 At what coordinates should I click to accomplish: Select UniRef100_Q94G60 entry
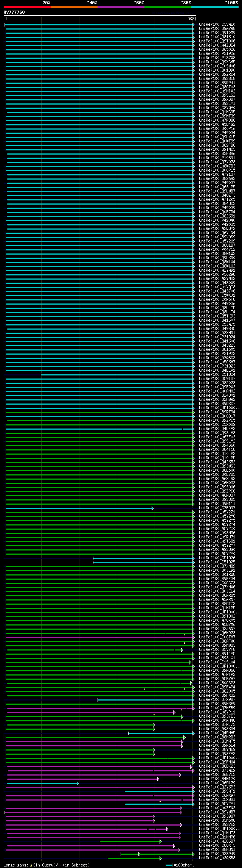coord(217,445)
